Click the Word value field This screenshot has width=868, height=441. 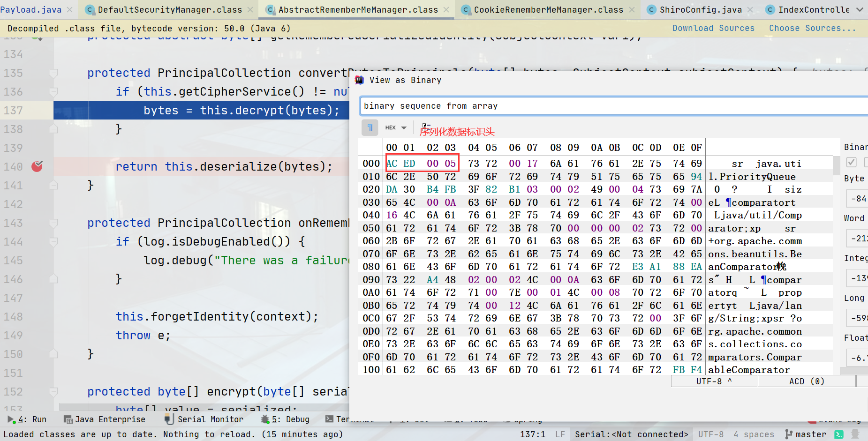point(857,239)
